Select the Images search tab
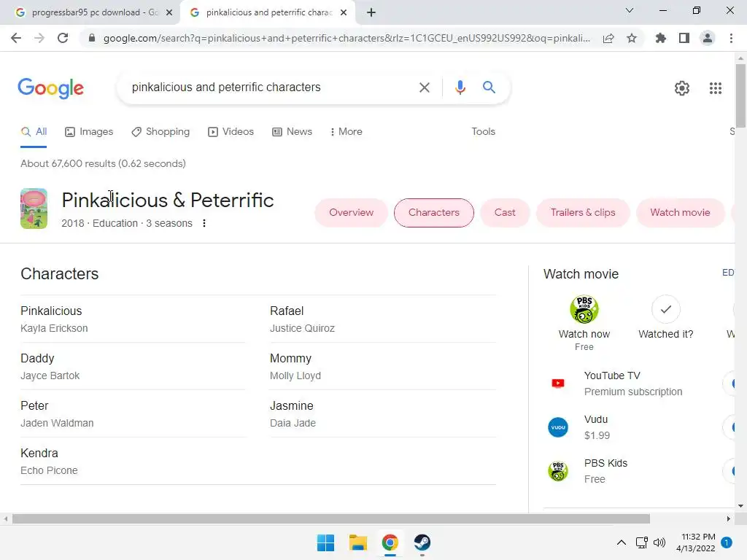The image size is (747, 560). [89, 132]
